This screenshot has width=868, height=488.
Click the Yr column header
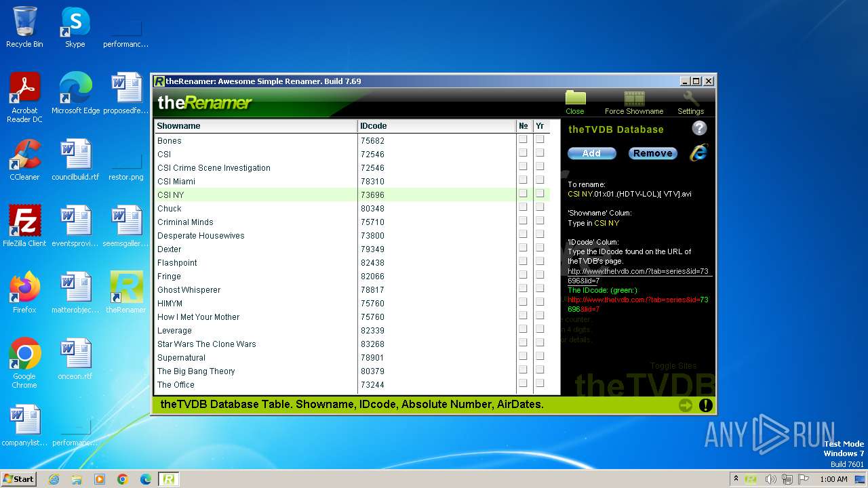pyautogui.click(x=540, y=126)
